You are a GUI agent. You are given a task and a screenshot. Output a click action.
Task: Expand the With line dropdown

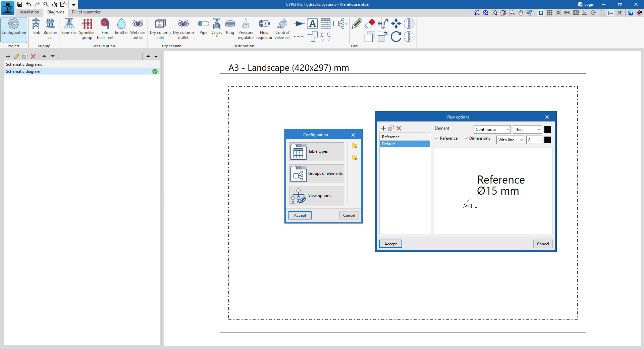(510, 140)
